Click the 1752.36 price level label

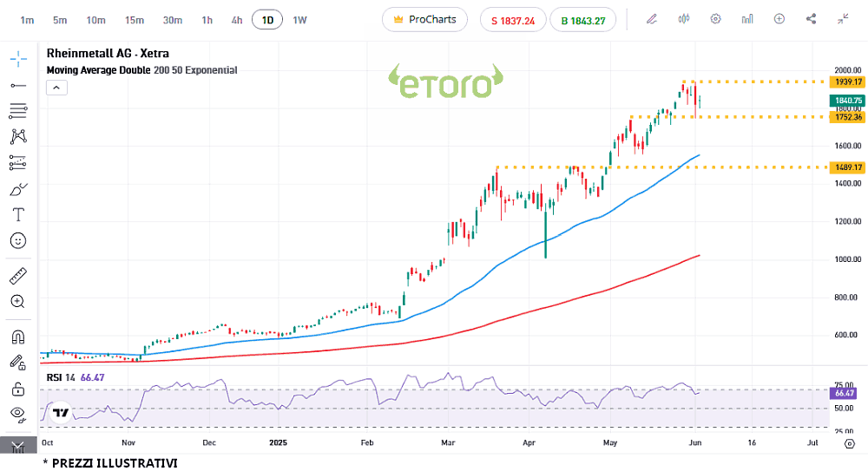(x=847, y=117)
